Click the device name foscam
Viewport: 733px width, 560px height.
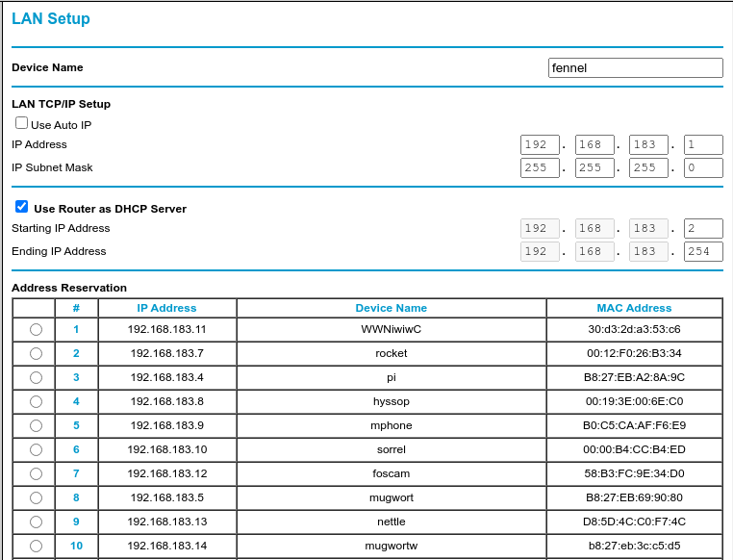tap(392, 474)
